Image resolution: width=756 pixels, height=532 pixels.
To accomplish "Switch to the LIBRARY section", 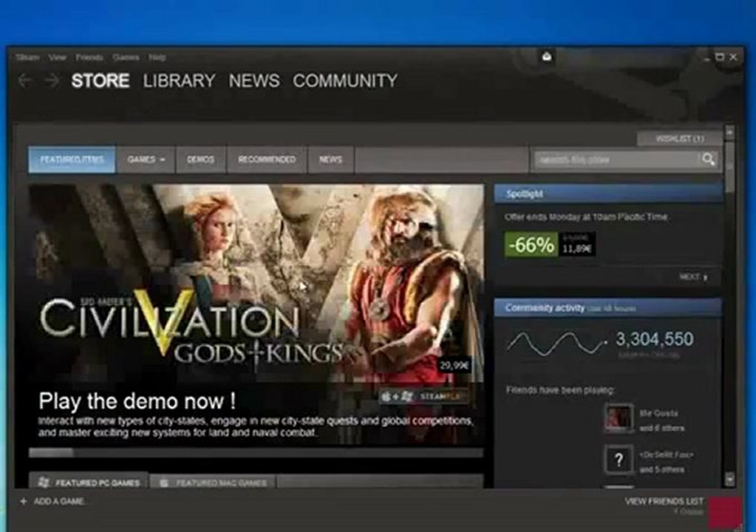I will (179, 81).
